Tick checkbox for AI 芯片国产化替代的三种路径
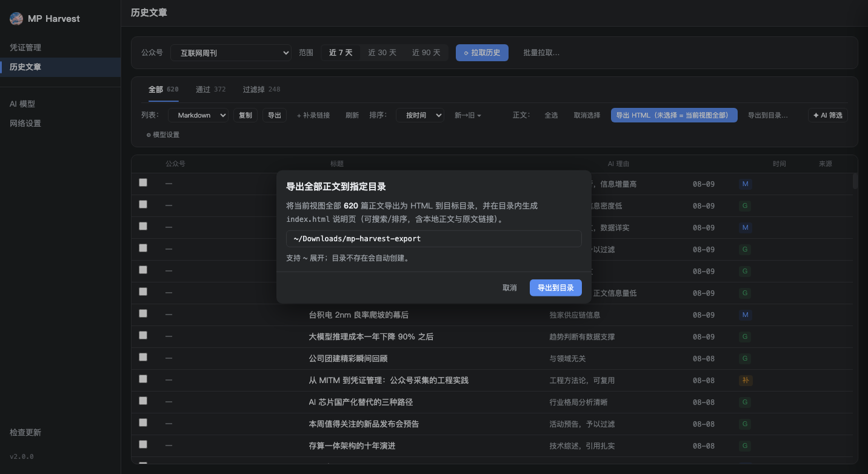The image size is (868, 474). coord(143,401)
